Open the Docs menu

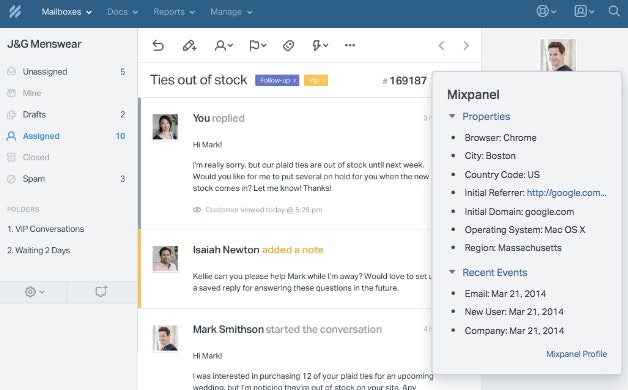[123, 12]
